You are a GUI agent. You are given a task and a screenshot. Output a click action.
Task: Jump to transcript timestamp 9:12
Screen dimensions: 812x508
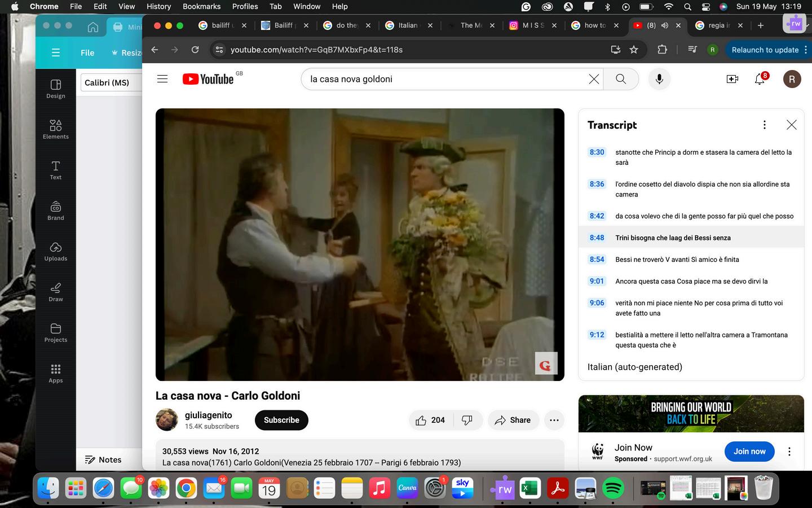click(x=597, y=335)
